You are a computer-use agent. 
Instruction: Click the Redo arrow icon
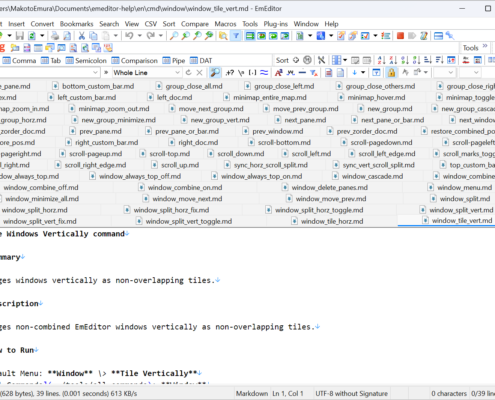(x=151, y=36)
